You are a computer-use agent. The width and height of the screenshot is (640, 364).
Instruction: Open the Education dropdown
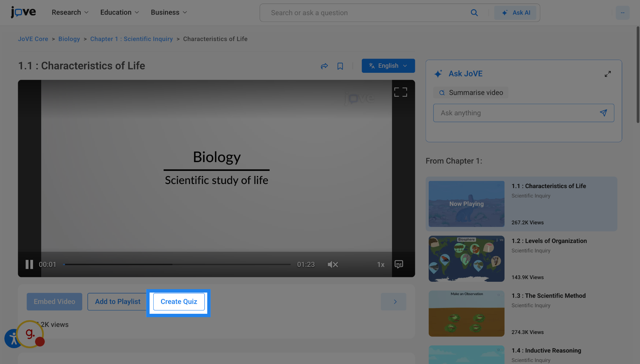119,12
